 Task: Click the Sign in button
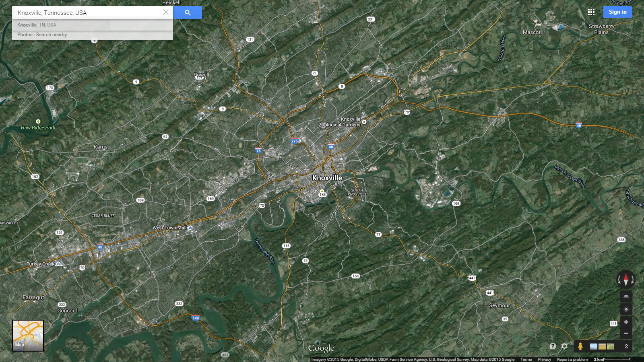click(x=617, y=12)
